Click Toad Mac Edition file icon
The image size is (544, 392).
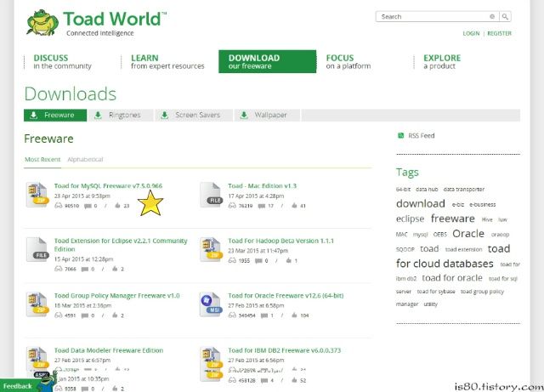point(211,195)
